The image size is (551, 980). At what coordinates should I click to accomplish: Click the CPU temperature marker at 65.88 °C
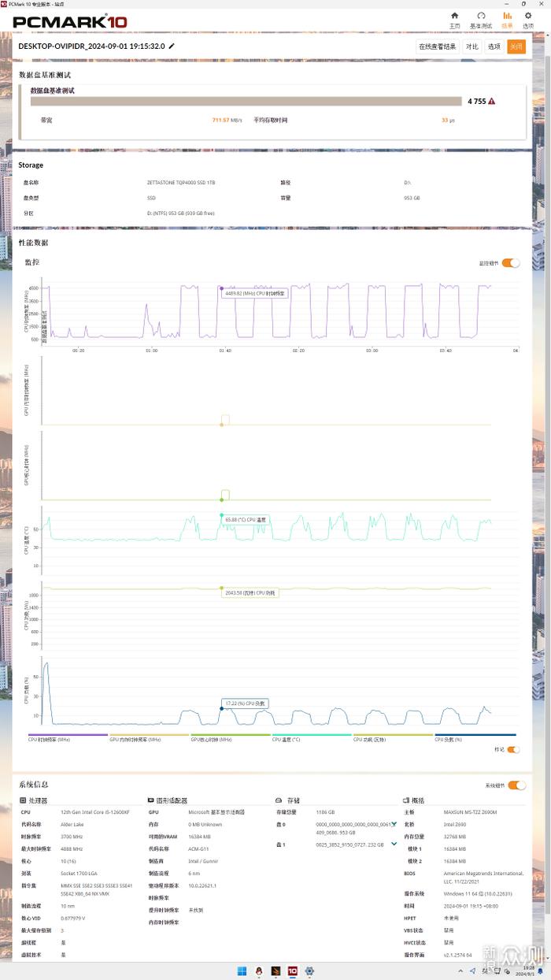[x=222, y=515]
